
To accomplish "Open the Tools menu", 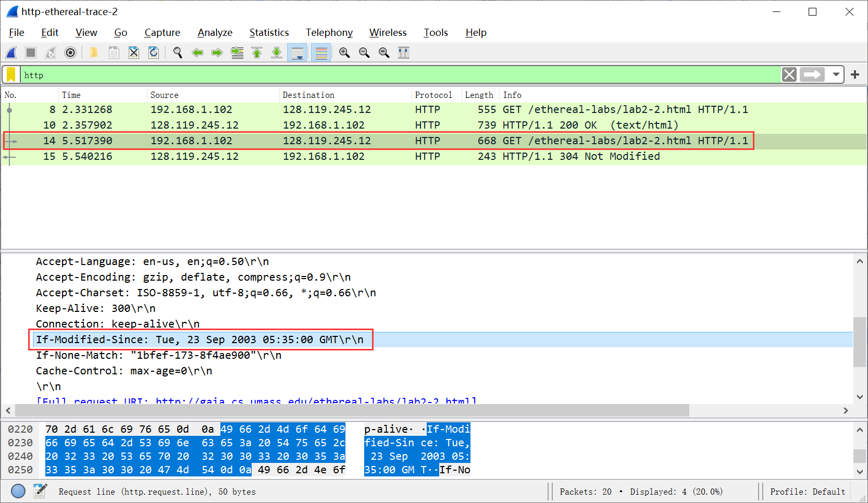I will coord(436,32).
